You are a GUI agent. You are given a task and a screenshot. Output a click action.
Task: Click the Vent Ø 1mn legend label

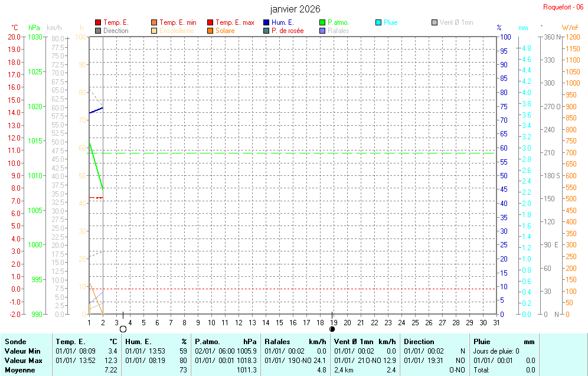click(x=456, y=22)
